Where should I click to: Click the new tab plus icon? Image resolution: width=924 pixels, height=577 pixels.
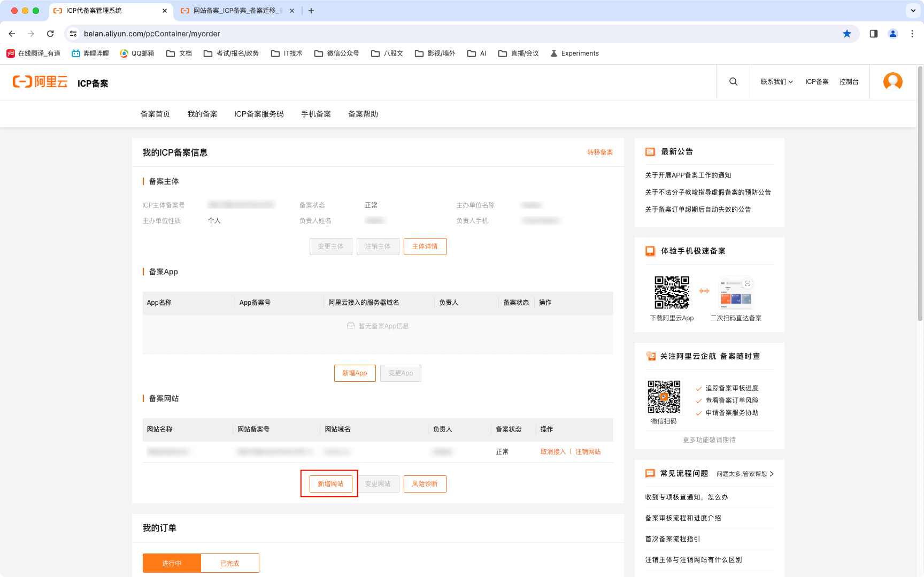coord(311,11)
